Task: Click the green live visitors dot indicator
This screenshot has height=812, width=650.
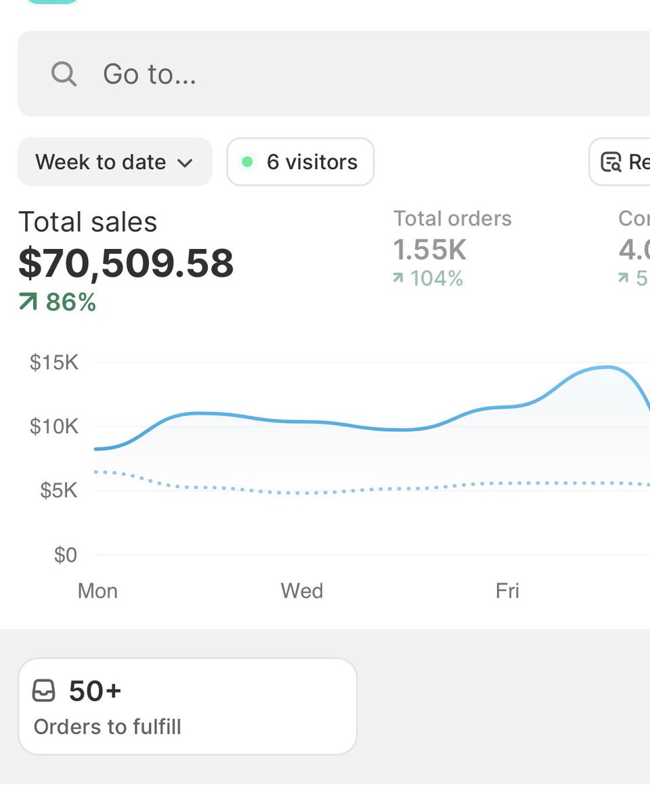Action: click(x=248, y=162)
